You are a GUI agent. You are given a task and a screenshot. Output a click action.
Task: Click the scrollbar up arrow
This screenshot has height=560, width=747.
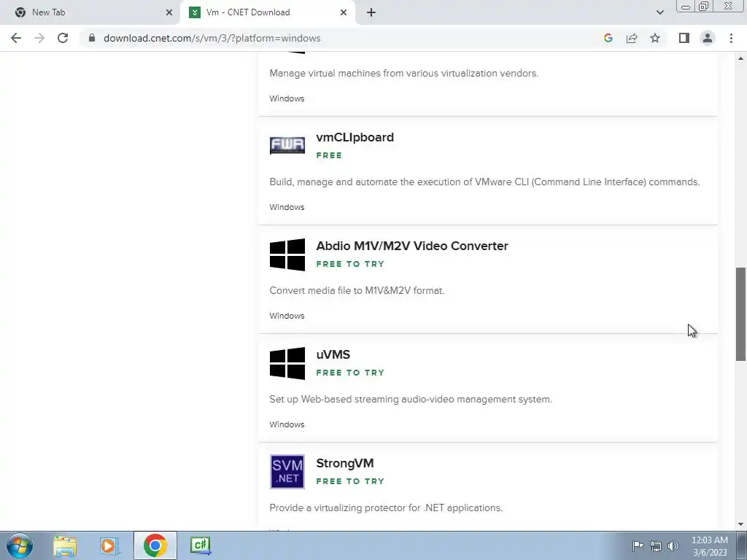[740, 58]
